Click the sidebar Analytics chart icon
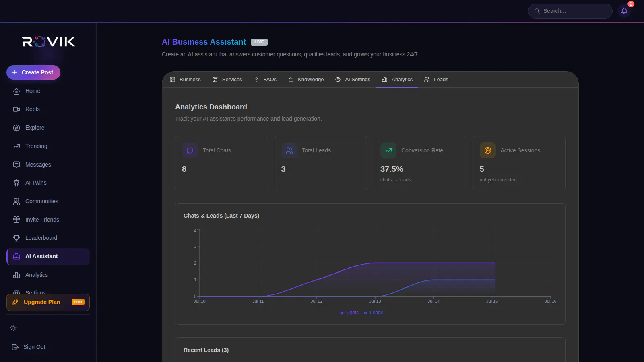 [x=17, y=275]
